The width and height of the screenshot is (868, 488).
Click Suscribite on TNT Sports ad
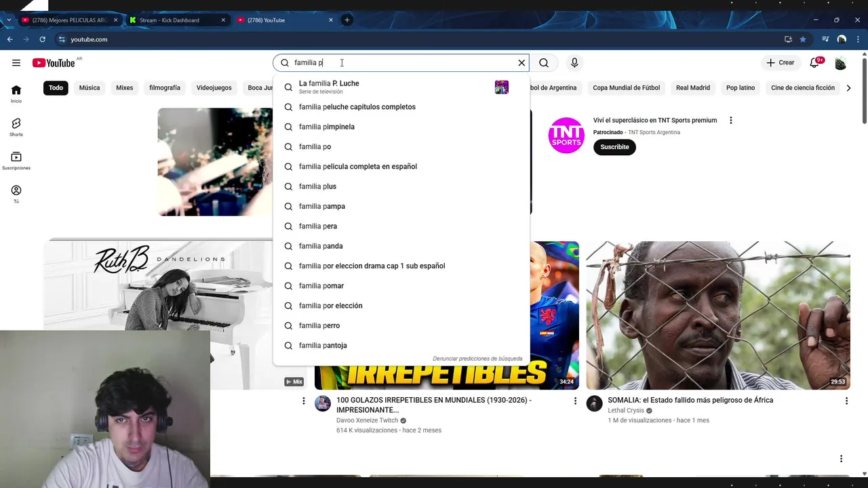[614, 147]
